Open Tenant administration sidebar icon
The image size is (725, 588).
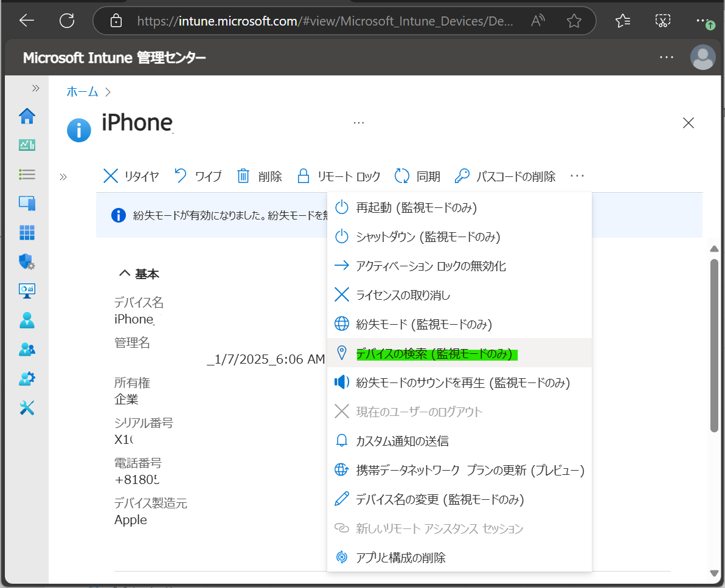tap(27, 379)
